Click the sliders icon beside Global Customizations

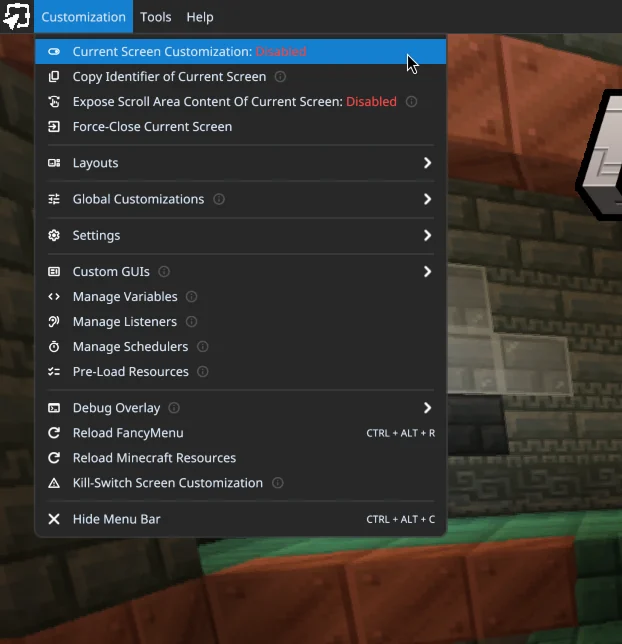coord(54,199)
